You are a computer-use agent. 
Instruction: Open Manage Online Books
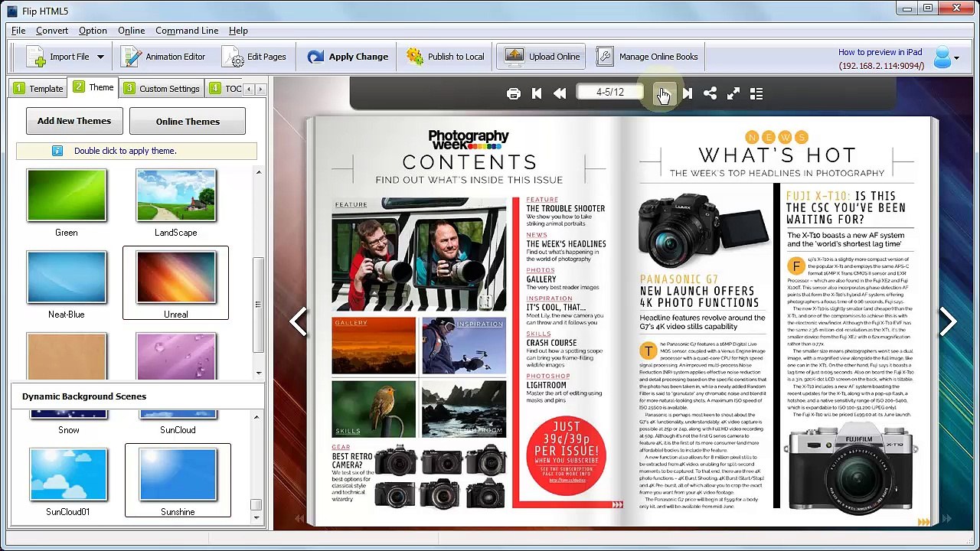click(x=648, y=57)
